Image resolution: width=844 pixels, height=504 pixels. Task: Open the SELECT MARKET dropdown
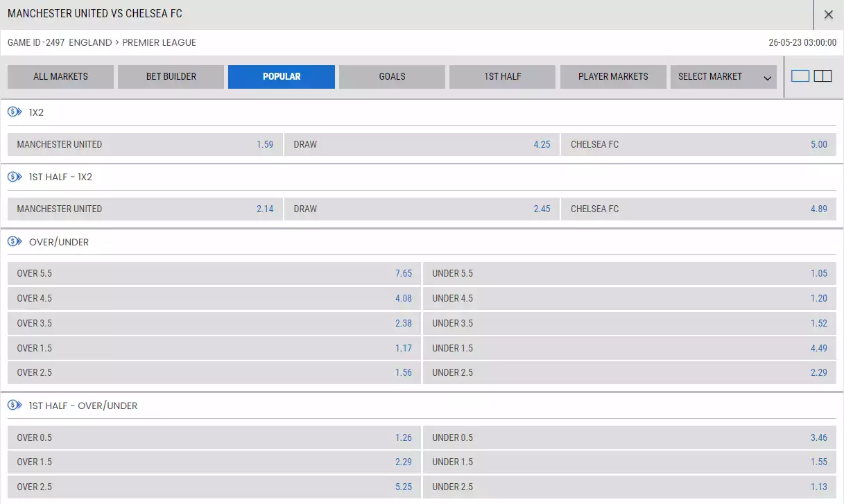[x=723, y=77]
